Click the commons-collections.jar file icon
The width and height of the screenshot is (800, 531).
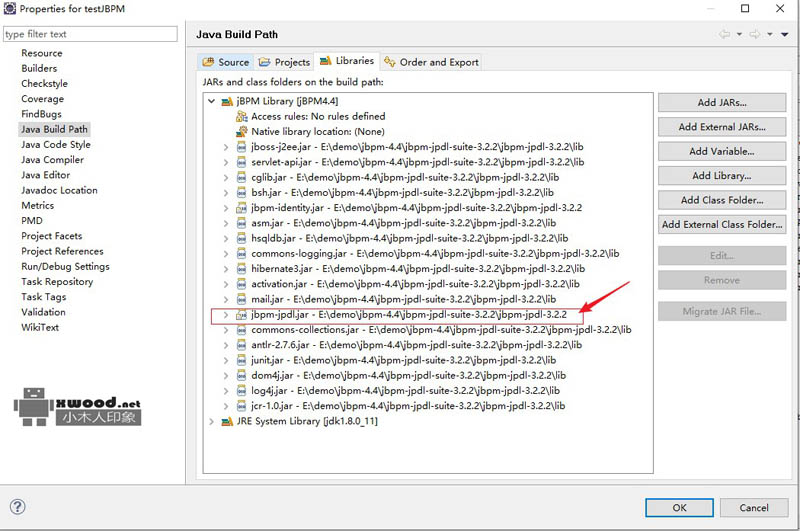pos(242,330)
